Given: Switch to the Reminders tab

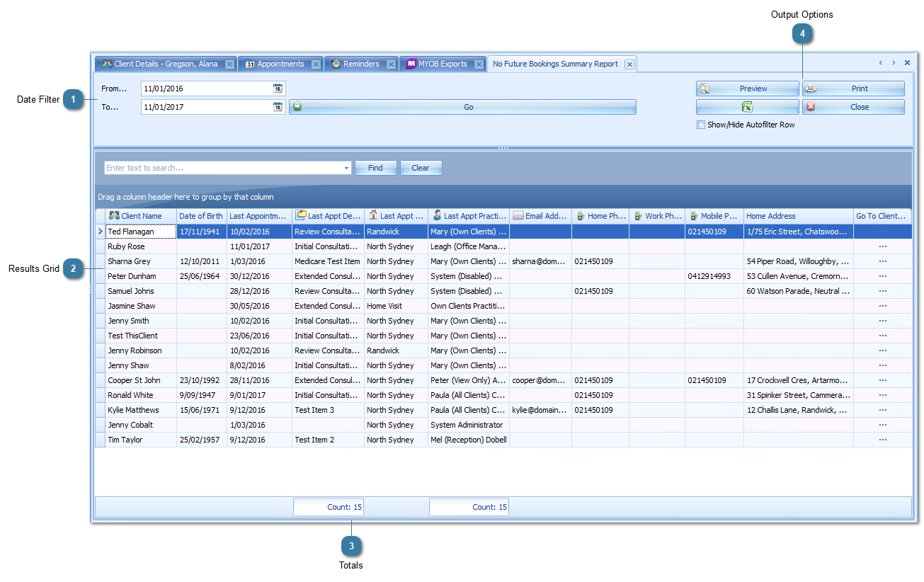Looking at the screenshot, I should [361, 64].
